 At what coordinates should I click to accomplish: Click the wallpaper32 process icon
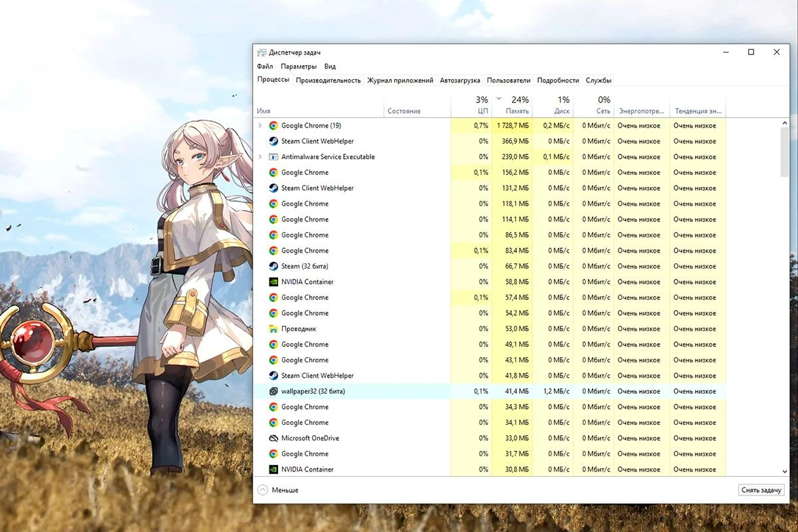pos(273,391)
